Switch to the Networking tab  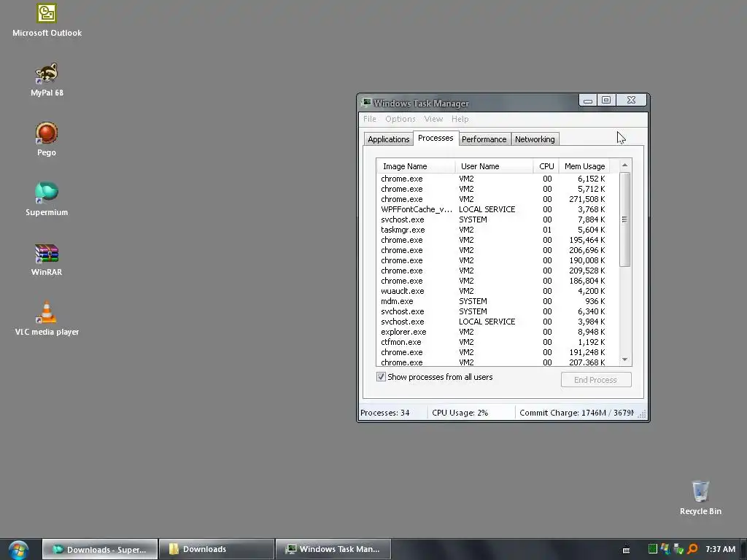pyautogui.click(x=535, y=139)
